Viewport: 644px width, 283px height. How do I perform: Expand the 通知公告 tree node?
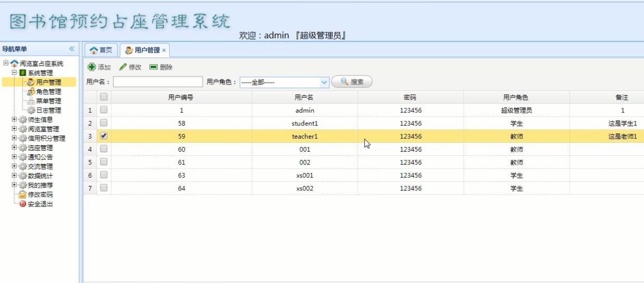tap(14, 157)
